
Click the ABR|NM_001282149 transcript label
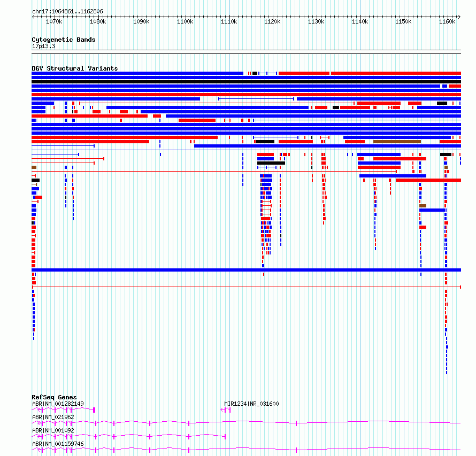(x=58, y=404)
